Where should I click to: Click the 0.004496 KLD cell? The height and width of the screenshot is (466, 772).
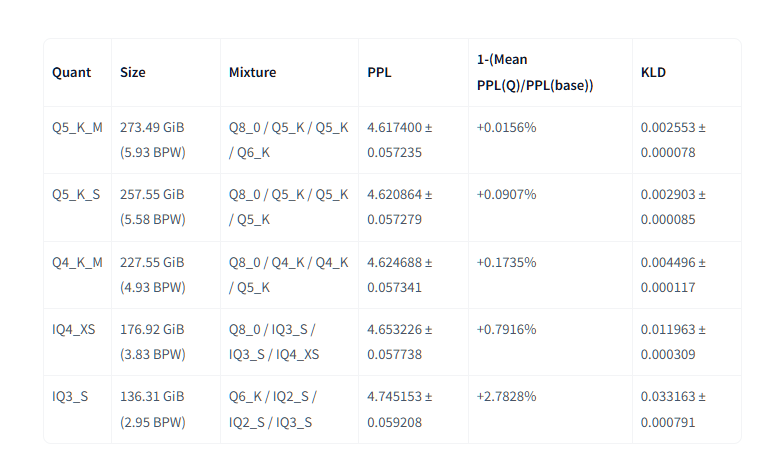(673, 274)
